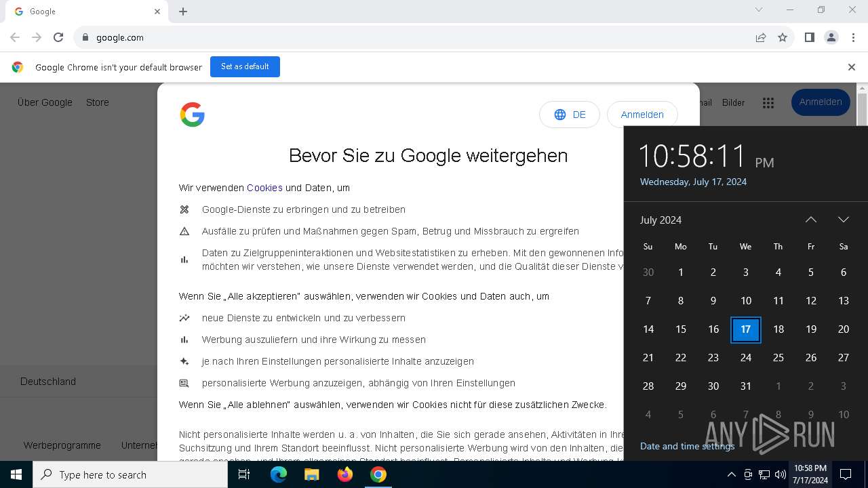Open the Cookies link
This screenshot has width=868, height=488.
coord(264,188)
